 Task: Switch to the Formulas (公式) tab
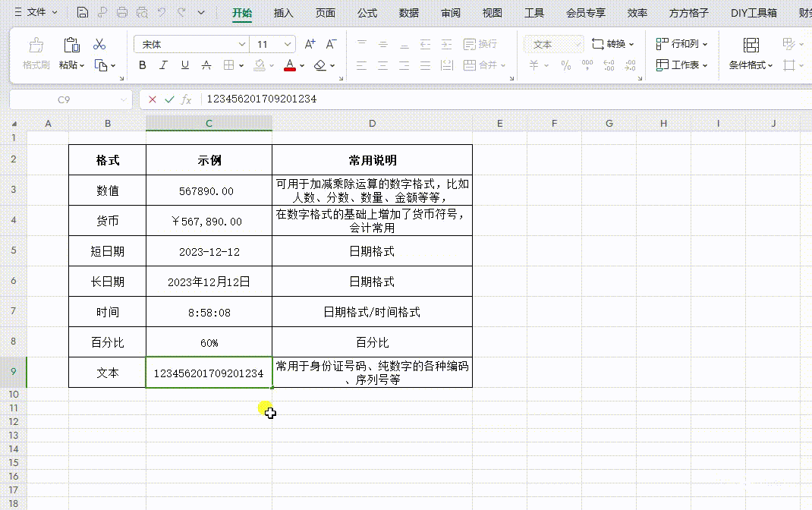pyautogui.click(x=367, y=13)
